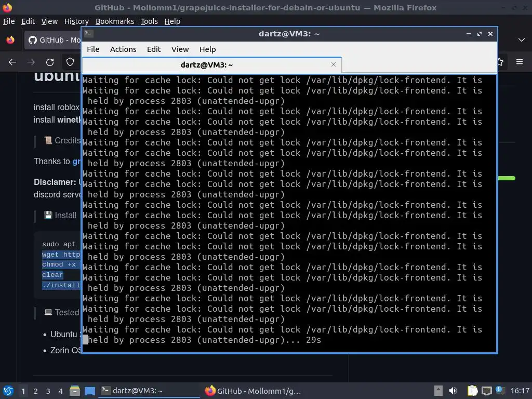
Task: Open the clipboard manager tray icon
Action: (472, 391)
